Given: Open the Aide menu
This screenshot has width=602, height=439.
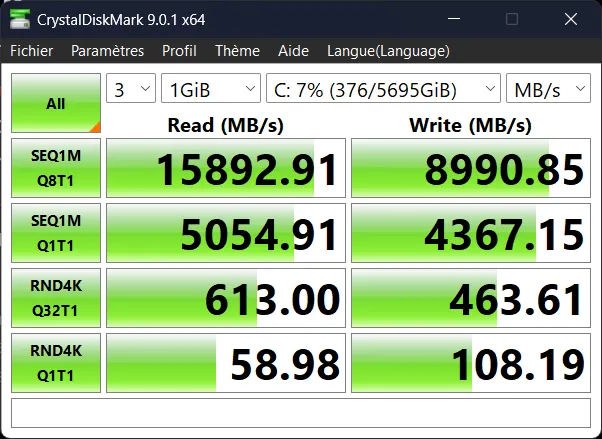Looking at the screenshot, I should 293,51.
